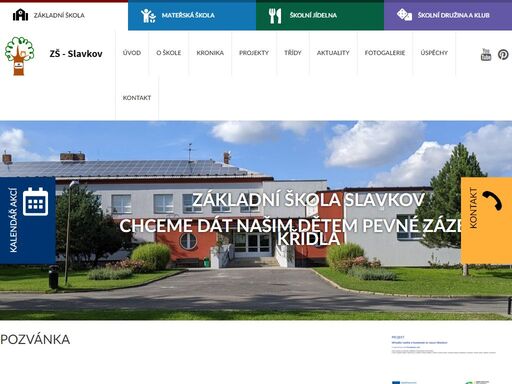
Task: Click the Mateřská škola children icon
Action: [x=148, y=15]
